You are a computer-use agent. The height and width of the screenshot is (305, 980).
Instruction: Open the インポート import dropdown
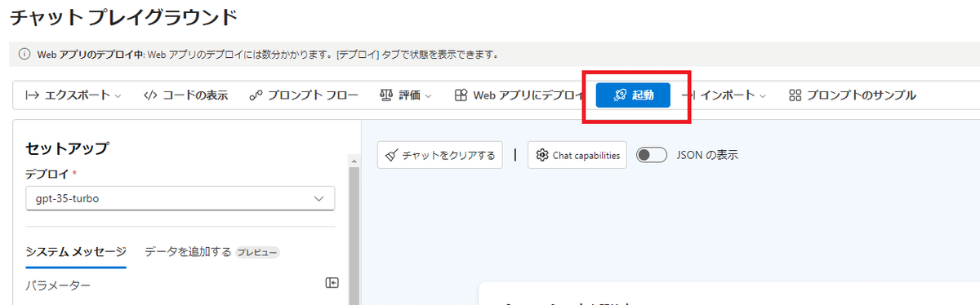pyautogui.click(x=724, y=95)
